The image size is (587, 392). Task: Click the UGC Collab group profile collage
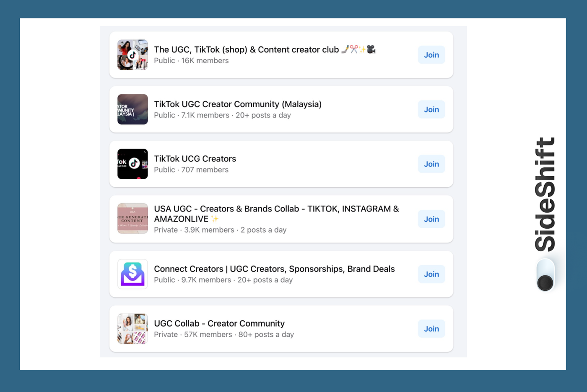132,329
